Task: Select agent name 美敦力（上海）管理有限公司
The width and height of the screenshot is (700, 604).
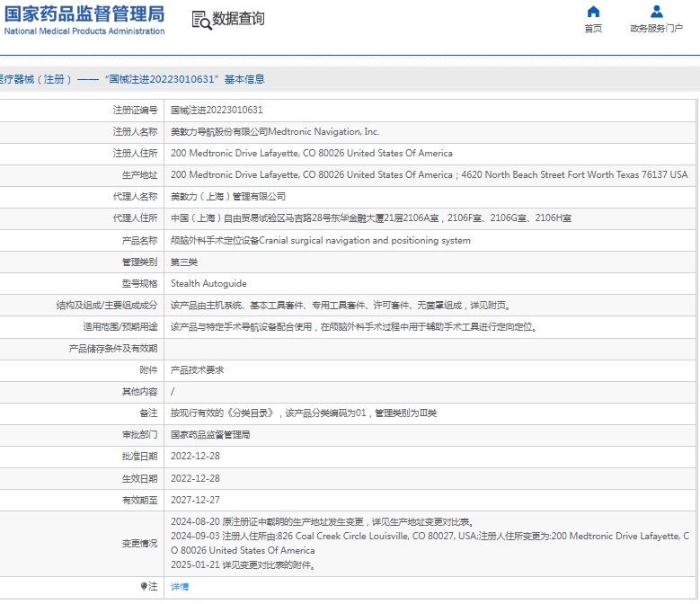Action: coord(227,197)
